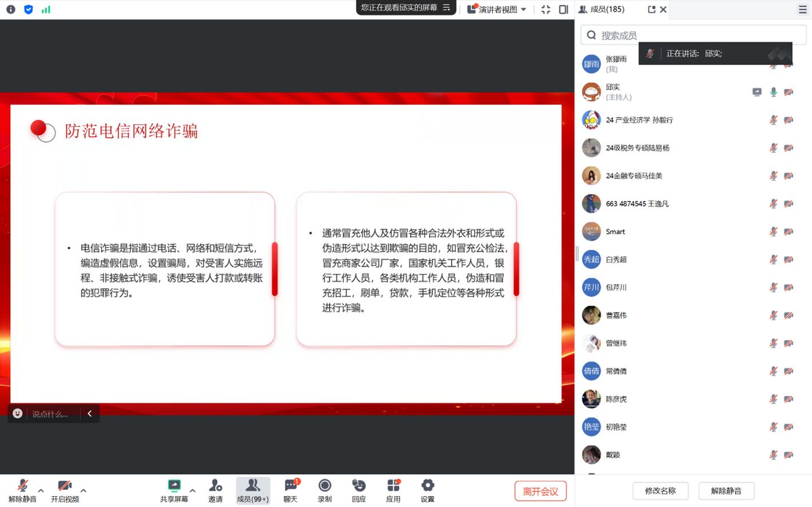Viewport: 812px width, 507px height.
Task: Exit full screen with the shrink icon
Action: (x=546, y=9)
